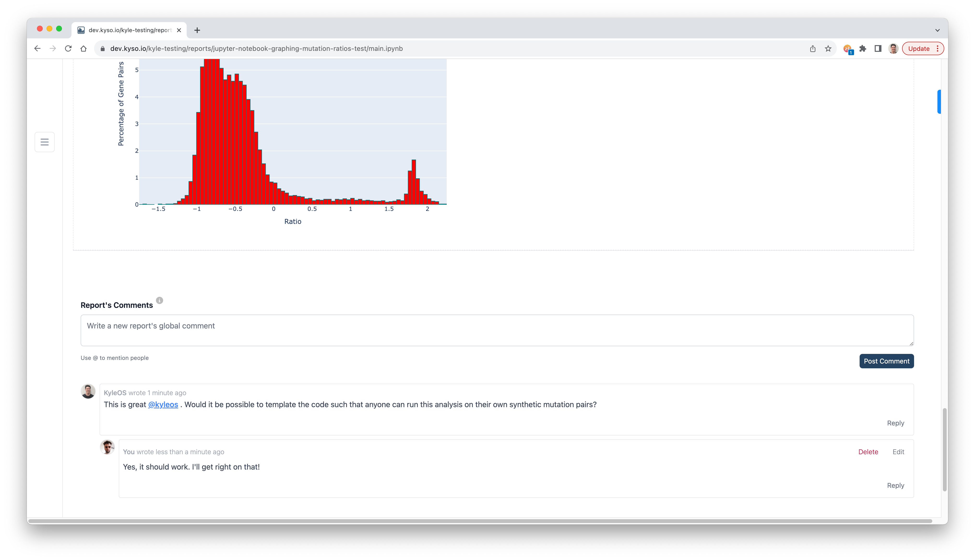Click 'wrote less than a minute ago' timestamp
This screenshot has width=975, height=560.
pyautogui.click(x=180, y=452)
